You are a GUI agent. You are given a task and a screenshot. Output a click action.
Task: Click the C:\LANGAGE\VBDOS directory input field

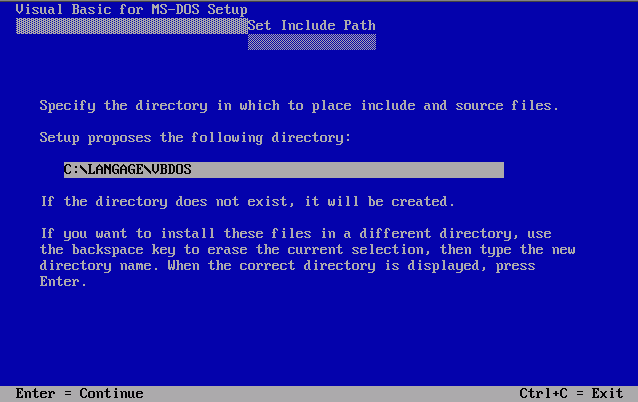click(284, 170)
